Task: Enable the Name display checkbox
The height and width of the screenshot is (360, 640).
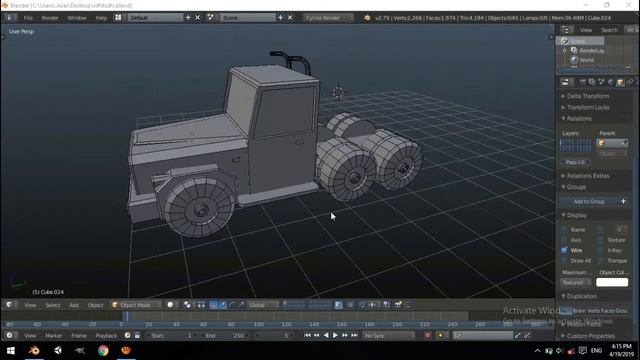Action: [x=564, y=230]
